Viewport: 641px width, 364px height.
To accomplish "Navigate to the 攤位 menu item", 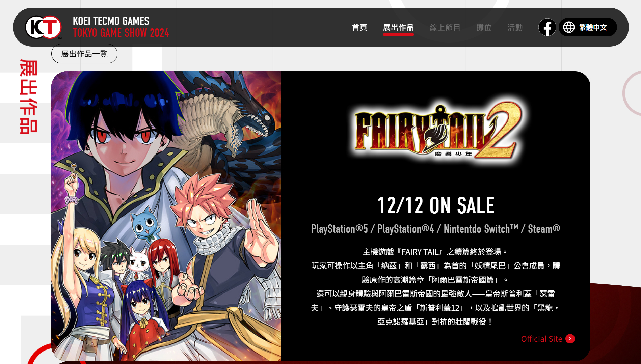I will click(484, 27).
